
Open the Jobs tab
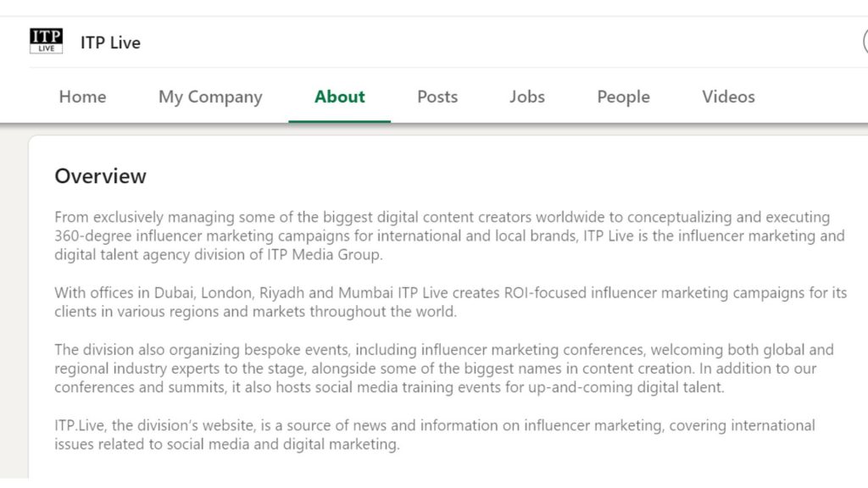pyautogui.click(x=527, y=97)
